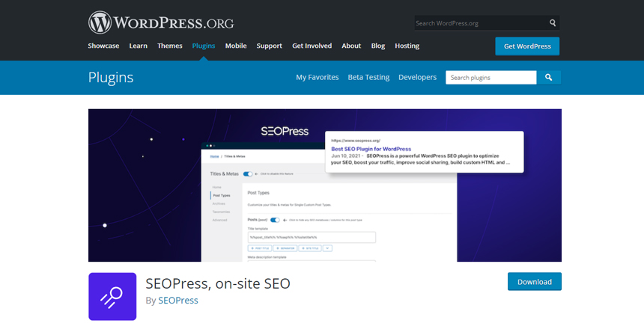Click the 'SEOPress, on-site SEO' title

click(x=218, y=283)
